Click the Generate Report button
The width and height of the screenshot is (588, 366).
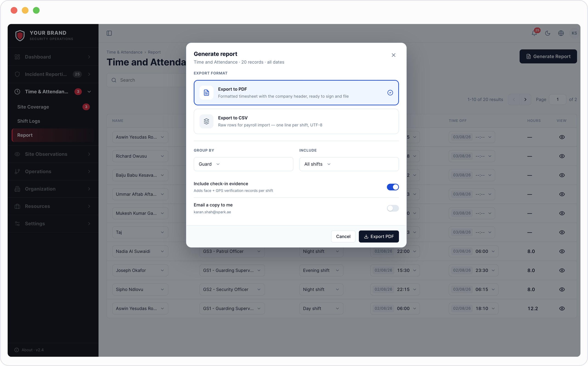pos(548,56)
